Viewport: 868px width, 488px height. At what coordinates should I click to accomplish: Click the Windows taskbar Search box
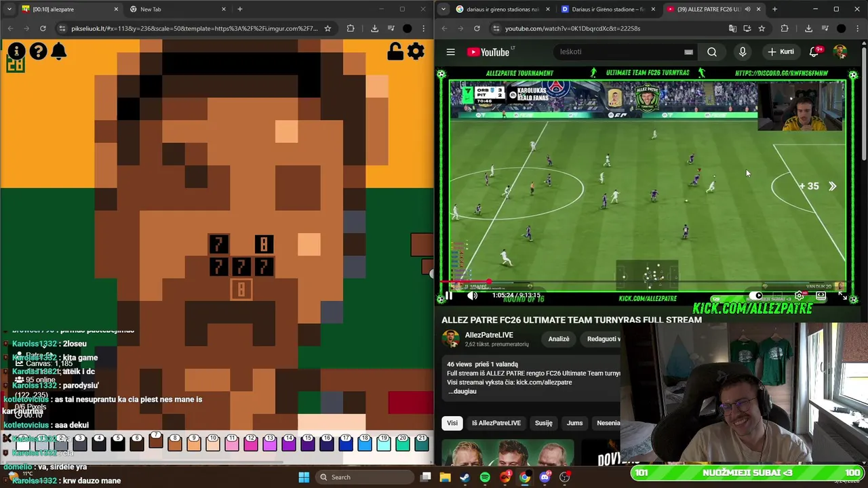click(x=366, y=477)
